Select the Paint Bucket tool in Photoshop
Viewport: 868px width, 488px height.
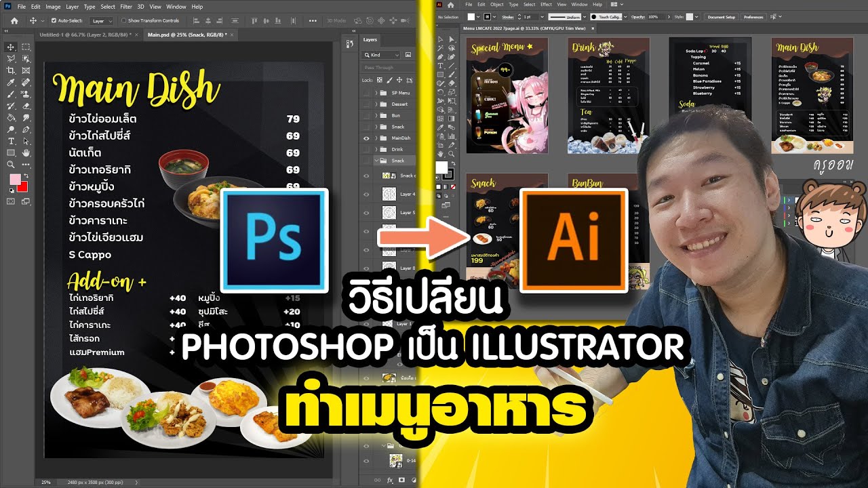pos(11,117)
